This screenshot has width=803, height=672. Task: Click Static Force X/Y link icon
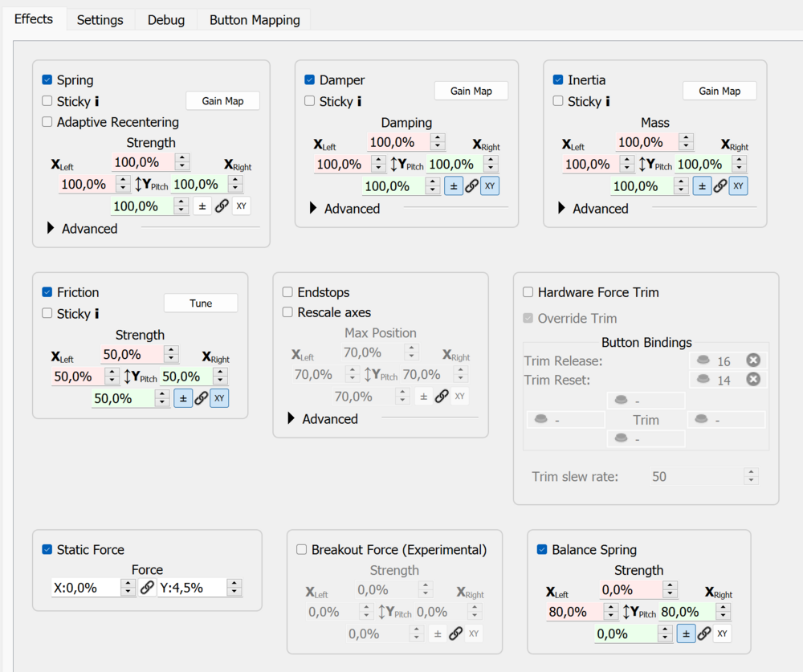click(x=147, y=588)
